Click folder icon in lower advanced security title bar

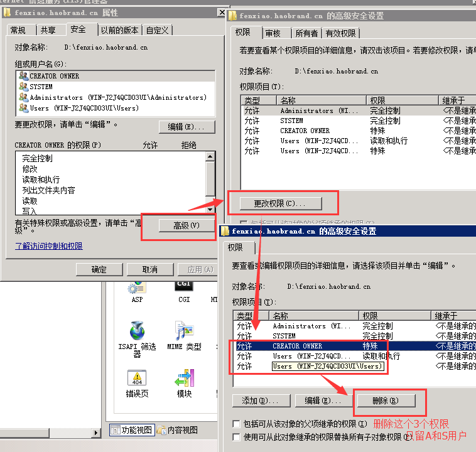click(x=225, y=231)
